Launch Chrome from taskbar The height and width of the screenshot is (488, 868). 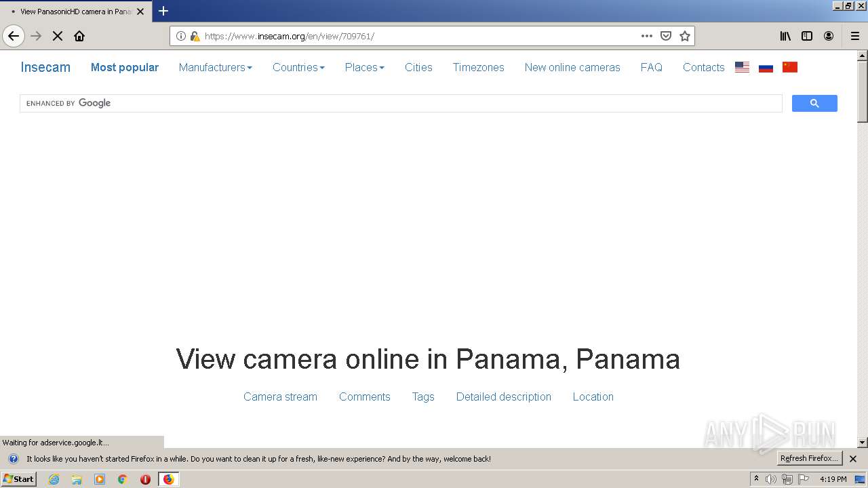tap(123, 479)
